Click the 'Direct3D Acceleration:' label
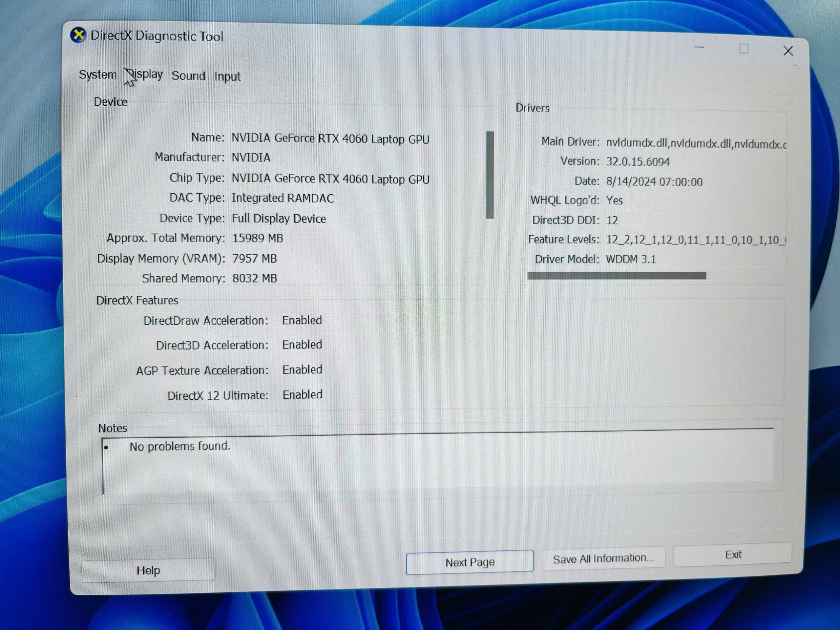 pyautogui.click(x=212, y=345)
